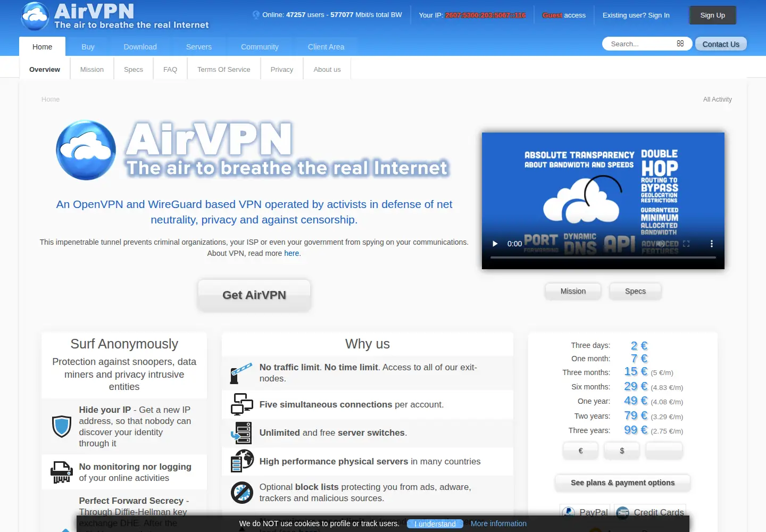Click the large AirVPN globe cloud logo

(86, 150)
